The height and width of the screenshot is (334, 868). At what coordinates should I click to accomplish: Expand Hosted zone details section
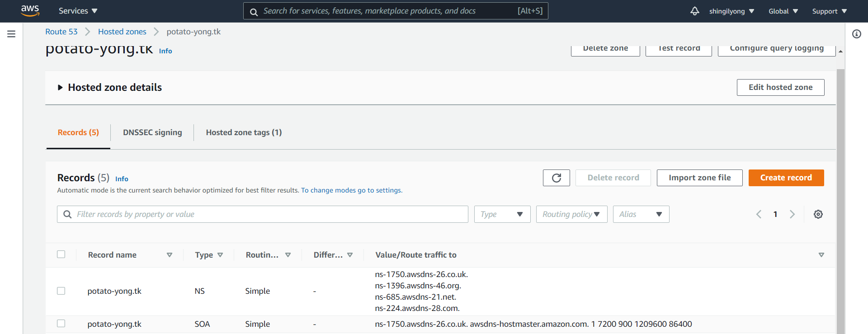pyautogui.click(x=60, y=88)
